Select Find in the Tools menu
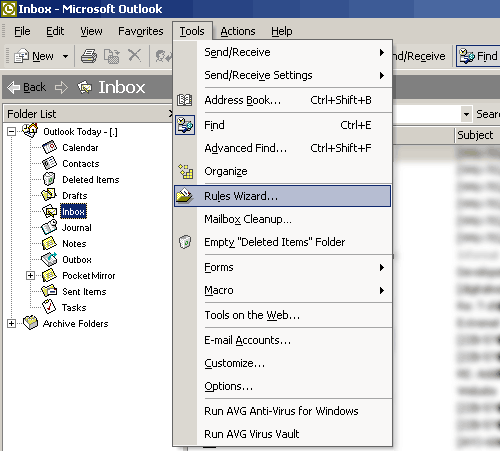This screenshot has width=500, height=451. click(283, 125)
